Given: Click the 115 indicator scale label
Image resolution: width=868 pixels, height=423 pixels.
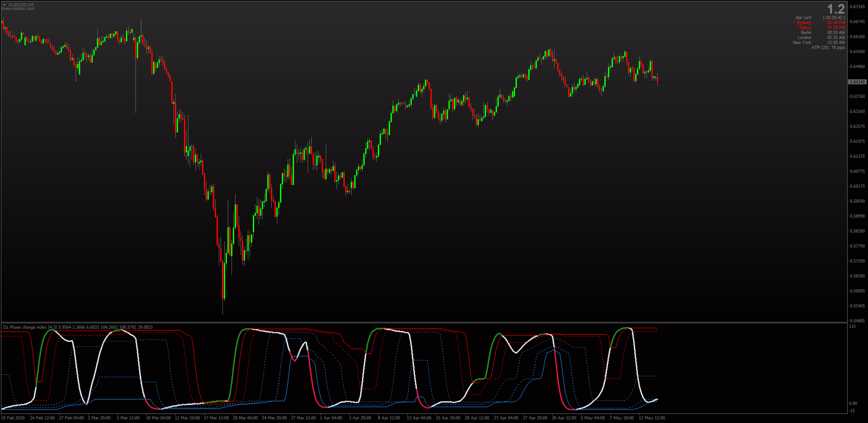Looking at the screenshot, I should [853, 326].
